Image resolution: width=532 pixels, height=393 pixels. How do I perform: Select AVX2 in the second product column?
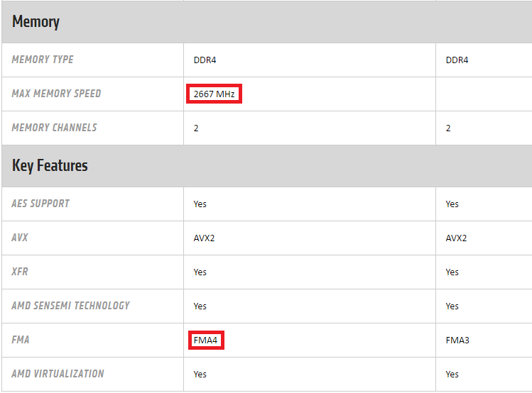[456, 238]
